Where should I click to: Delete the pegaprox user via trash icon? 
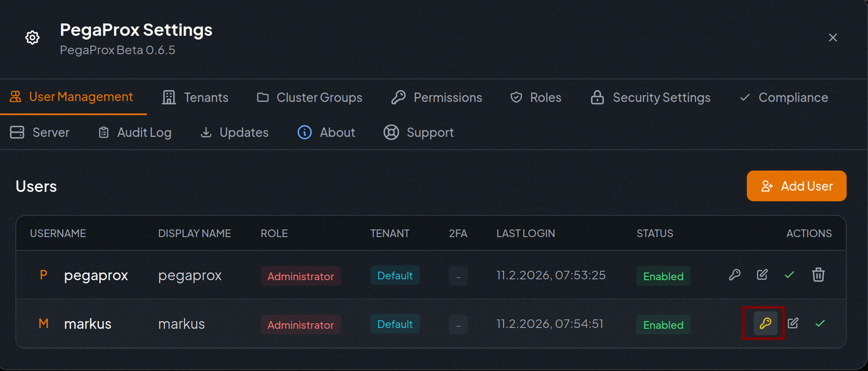point(818,275)
